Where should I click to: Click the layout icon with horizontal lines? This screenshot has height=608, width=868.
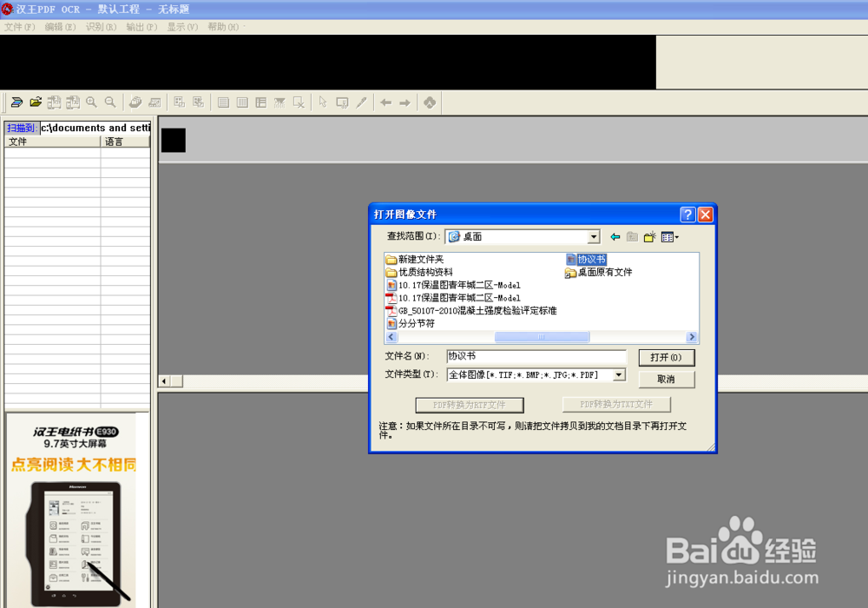coord(223,102)
